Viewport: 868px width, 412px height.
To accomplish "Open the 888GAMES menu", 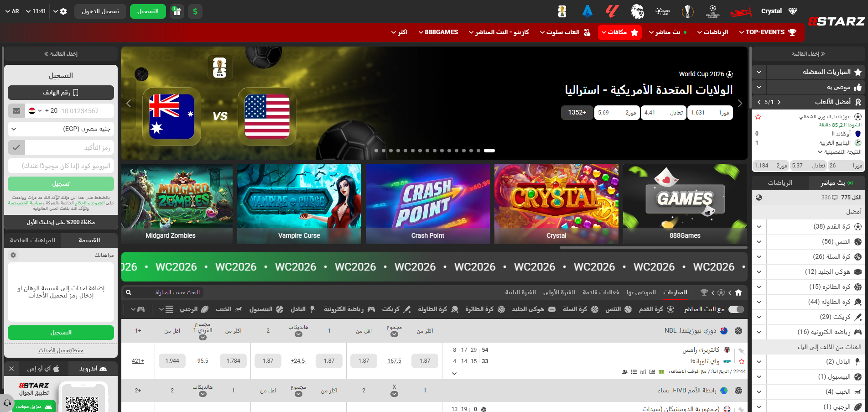I will tap(438, 32).
